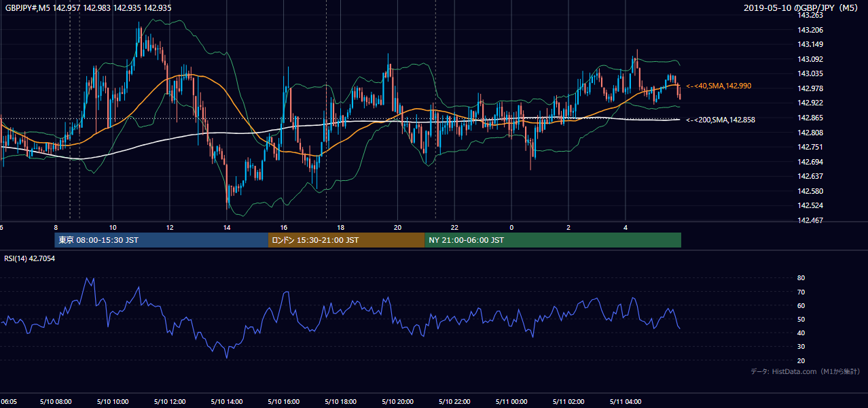Image resolution: width=868 pixels, height=408 pixels.
Task: Click the 143.263 price axis label
Action: (x=810, y=15)
